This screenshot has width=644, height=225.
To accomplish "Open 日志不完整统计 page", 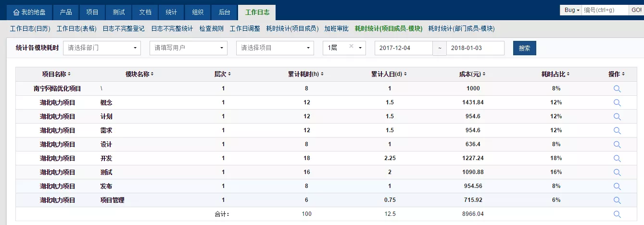I will coord(172,29).
